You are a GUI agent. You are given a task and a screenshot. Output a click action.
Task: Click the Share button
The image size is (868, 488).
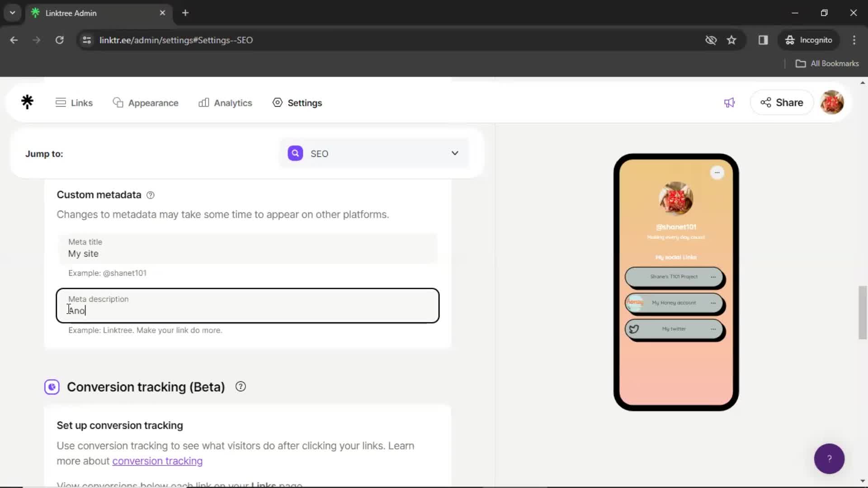coord(782,103)
